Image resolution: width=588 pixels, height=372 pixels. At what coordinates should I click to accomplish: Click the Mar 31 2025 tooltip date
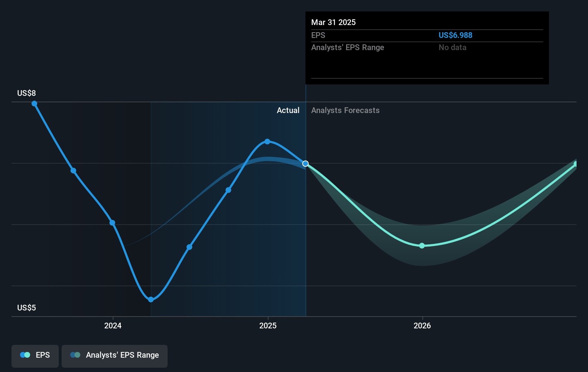point(333,22)
